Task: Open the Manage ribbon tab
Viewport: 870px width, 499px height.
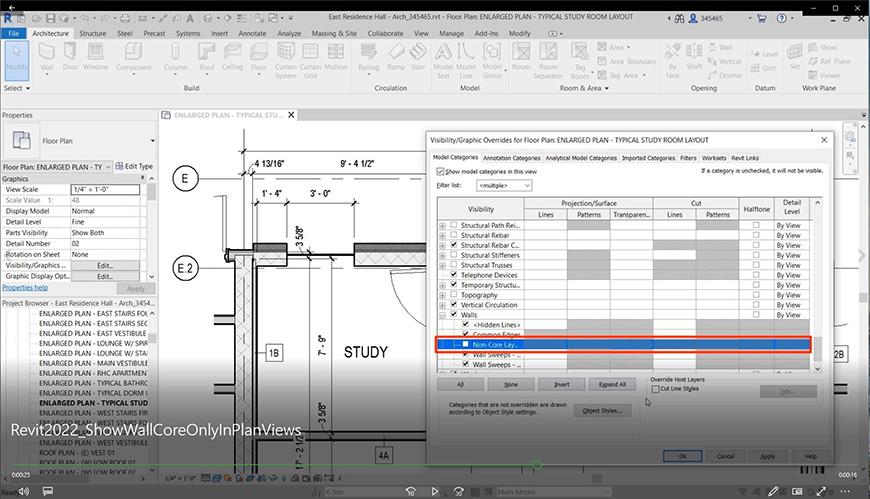Action: point(452,33)
